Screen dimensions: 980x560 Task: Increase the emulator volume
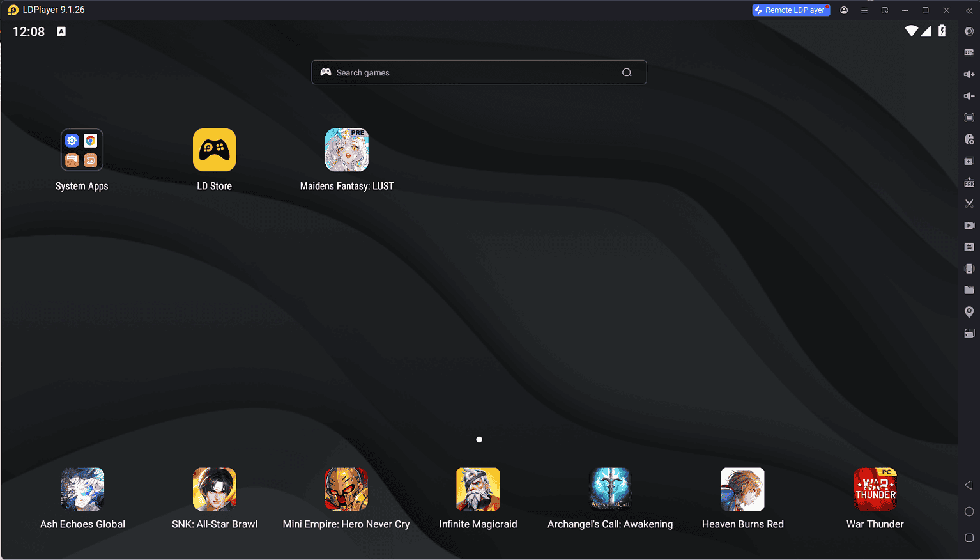tap(969, 74)
